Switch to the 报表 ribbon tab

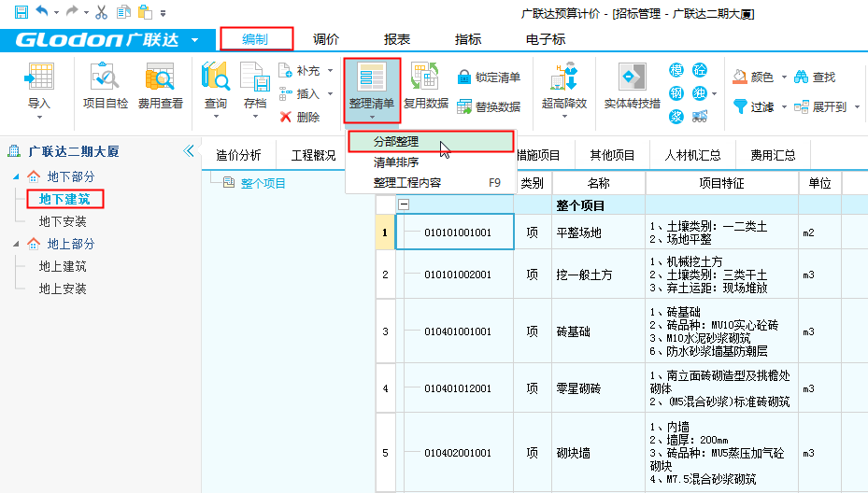pyautogui.click(x=398, y=40)
